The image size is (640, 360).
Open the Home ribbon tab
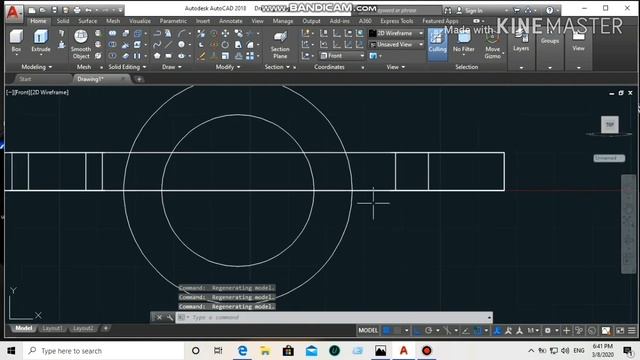click(x=38, y=21)
